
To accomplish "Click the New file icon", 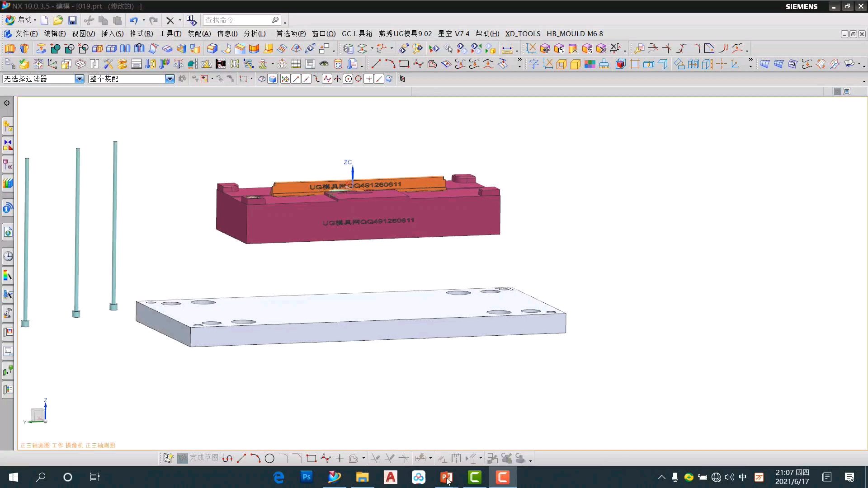I will (44, 20).
